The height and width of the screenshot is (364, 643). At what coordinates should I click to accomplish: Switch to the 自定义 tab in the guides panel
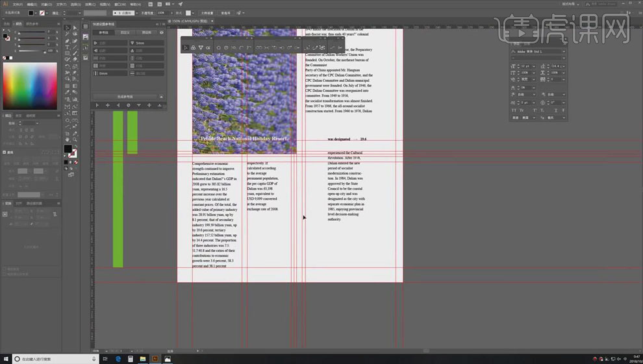pyautogui.click(x=125, y=32)
